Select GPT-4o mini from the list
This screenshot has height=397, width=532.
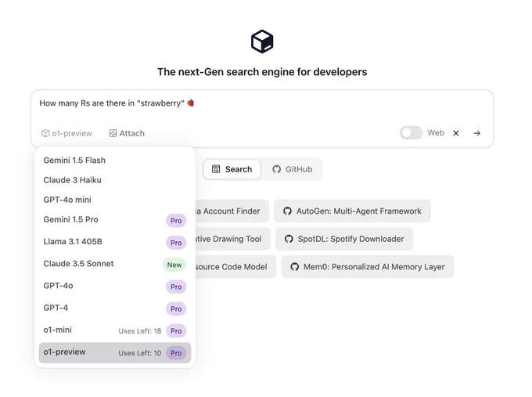[x=115, y=200]
